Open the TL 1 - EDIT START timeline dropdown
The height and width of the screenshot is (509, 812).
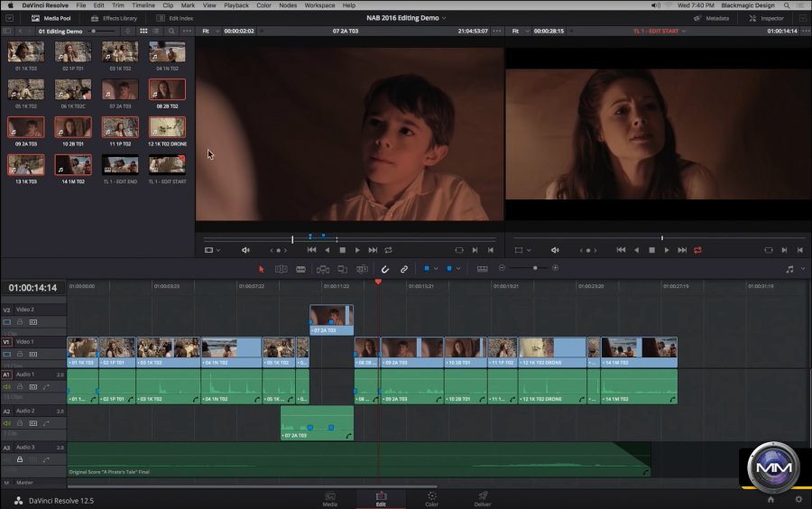(660, 31)
